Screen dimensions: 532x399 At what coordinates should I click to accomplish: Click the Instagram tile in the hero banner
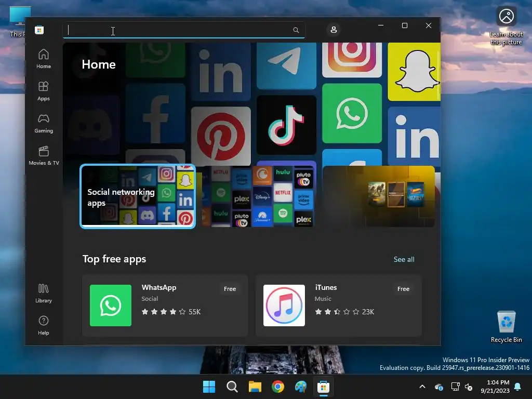click(x=352, y=60)
